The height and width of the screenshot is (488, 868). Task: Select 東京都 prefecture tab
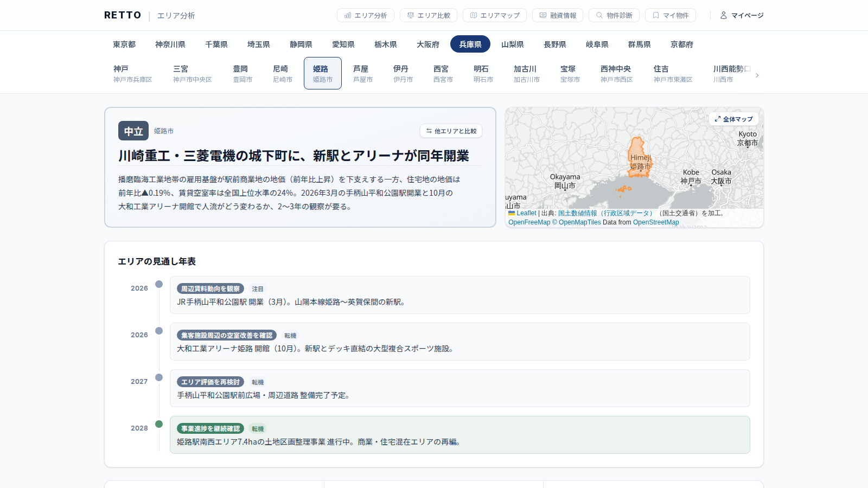(124, 44)
